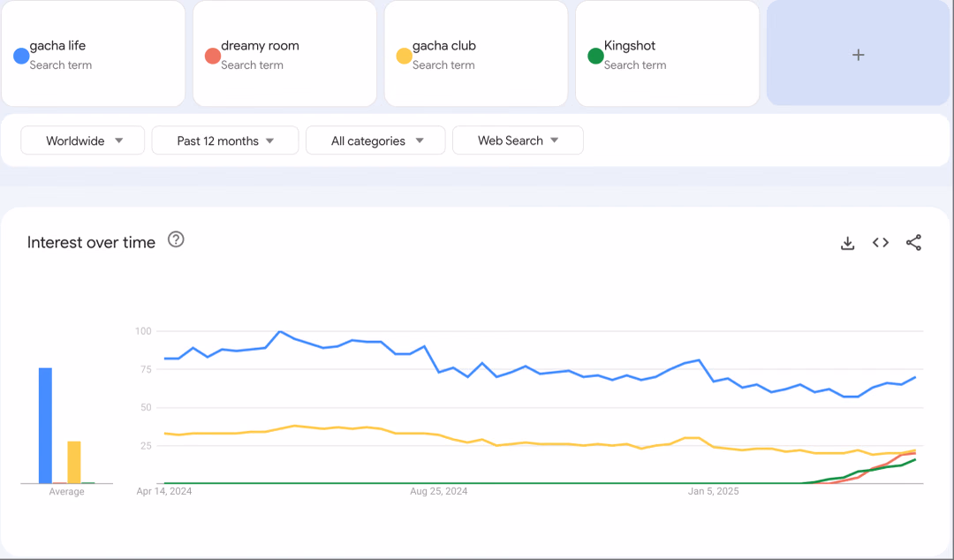The height and width of the screenshot is (560, 954).
Task: Click the red dreamy room color dot
Action: [x=212, y=56]
